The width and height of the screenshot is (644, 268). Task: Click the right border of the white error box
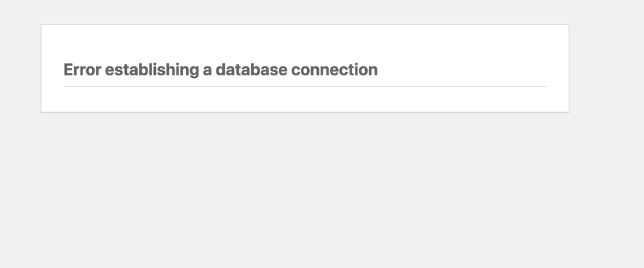(x=569, y=68)
